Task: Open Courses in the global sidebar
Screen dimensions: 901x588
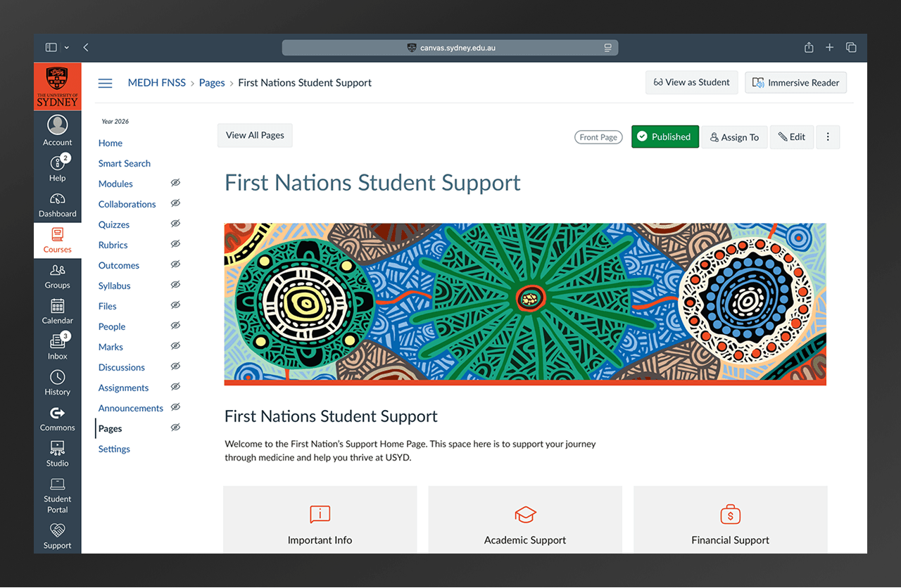Action: click(57, 241)
